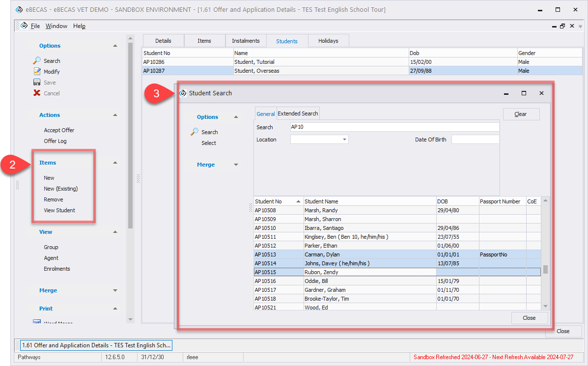Collapse the Items section in sidebar
Image resolution: width=588 pixels, height=366 pixels.
click(115, 163)
